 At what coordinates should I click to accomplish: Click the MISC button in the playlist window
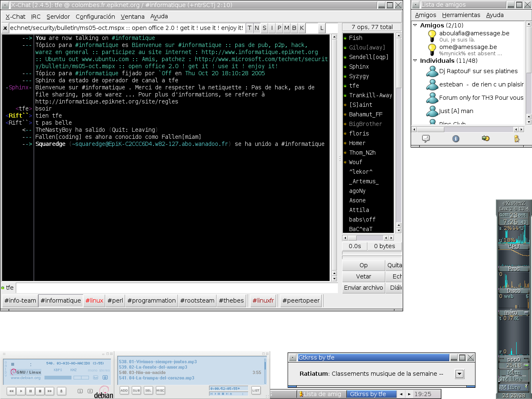160,390
